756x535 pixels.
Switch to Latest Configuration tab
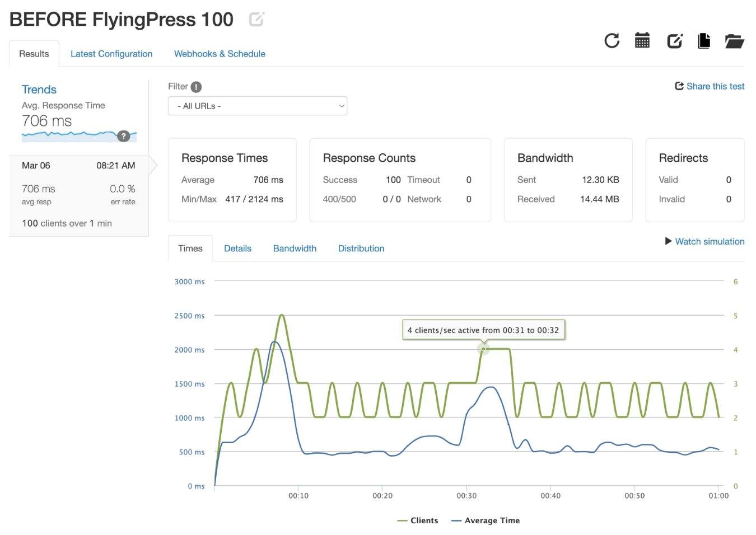111,54
